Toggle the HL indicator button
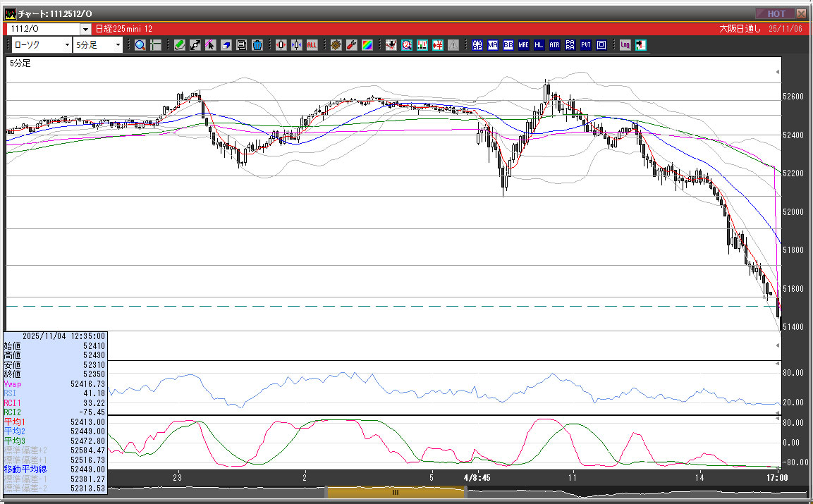This screenshot has height=504, width=813. point(539,45)
